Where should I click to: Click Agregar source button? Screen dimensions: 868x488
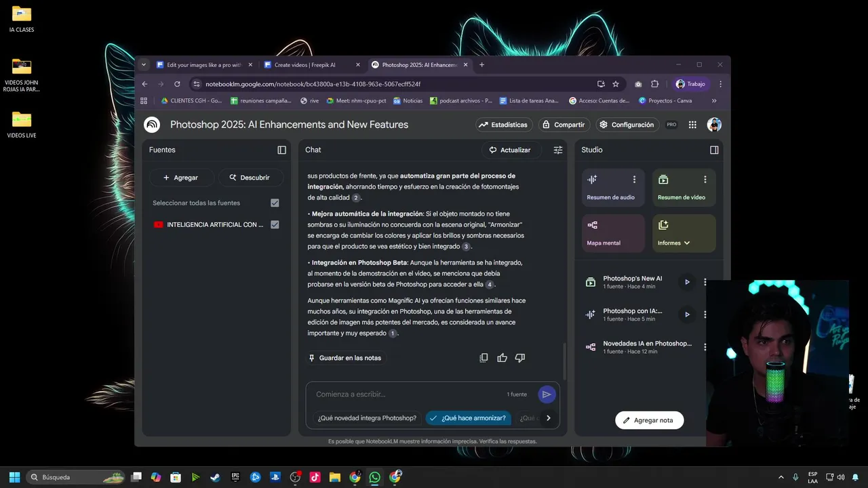point(181,178)
